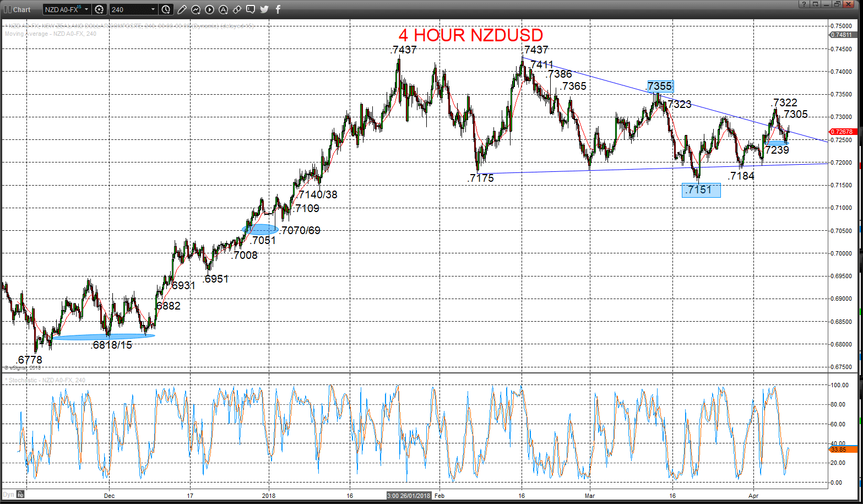Open the studies chart-line icon
863x504 pixels.
196,9
